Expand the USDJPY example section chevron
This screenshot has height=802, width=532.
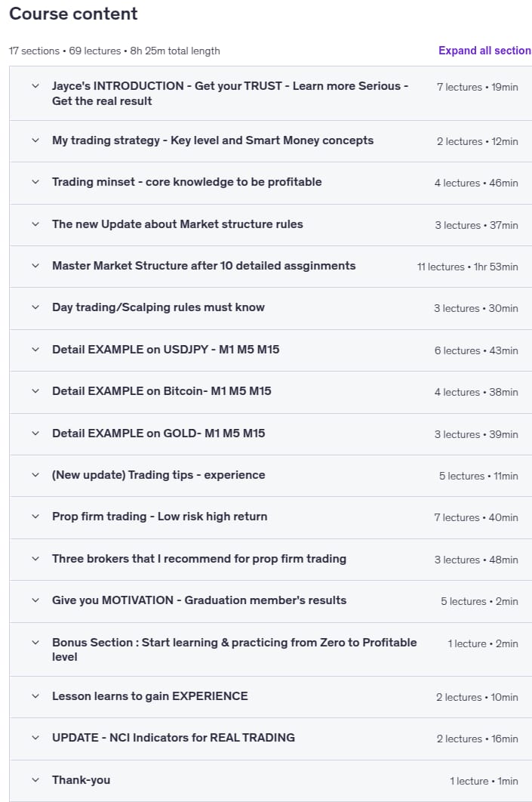pyautogui.click(x=35, y=350)
